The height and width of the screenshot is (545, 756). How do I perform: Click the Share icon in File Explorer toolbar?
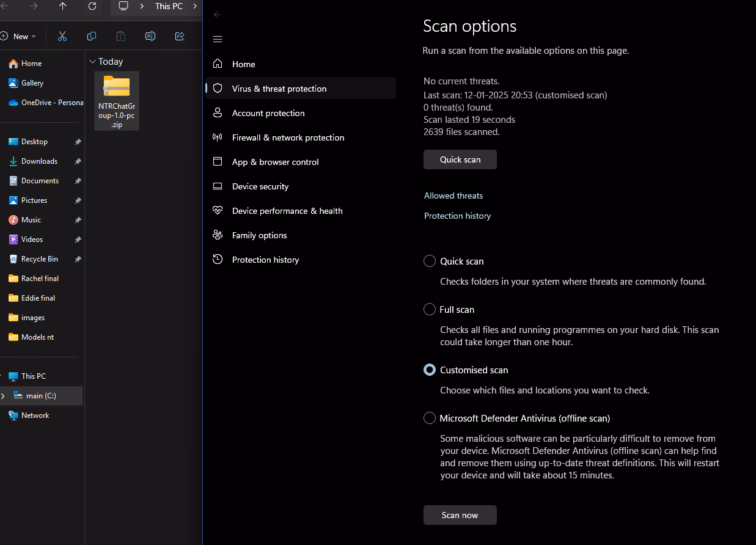[180, 36]
